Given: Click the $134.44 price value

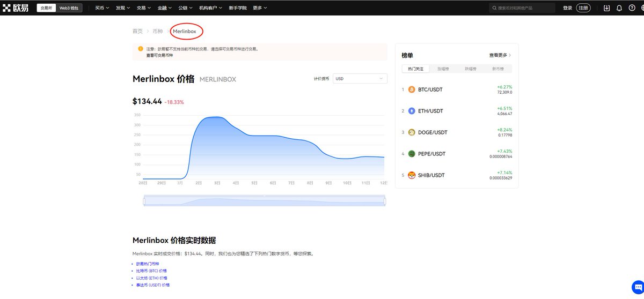Looking at the screenshot, I should click(147, 101).
